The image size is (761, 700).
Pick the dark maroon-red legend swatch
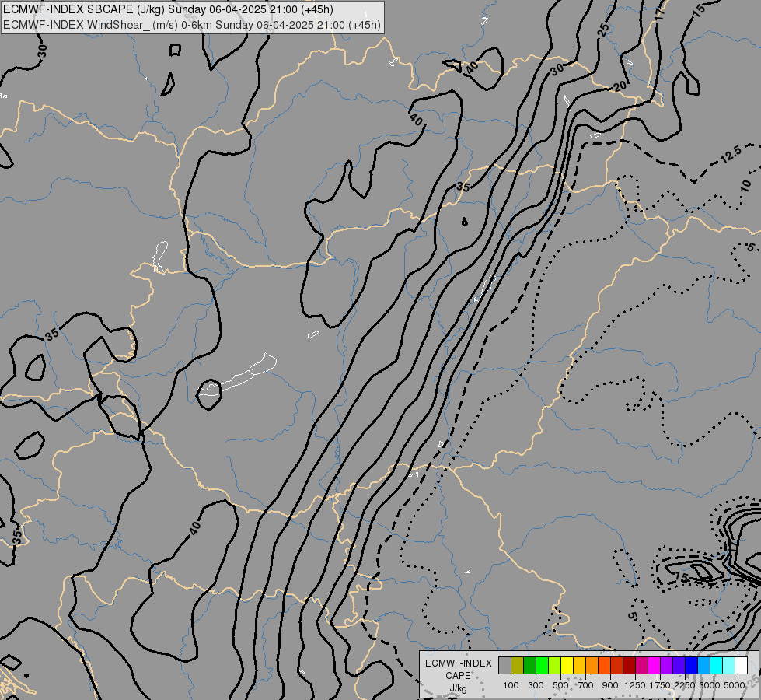coord(629,666)
